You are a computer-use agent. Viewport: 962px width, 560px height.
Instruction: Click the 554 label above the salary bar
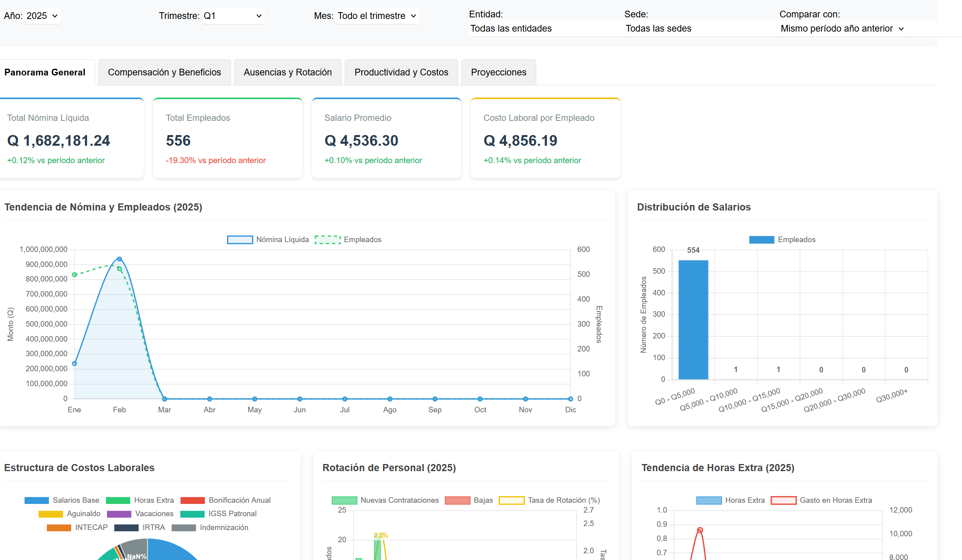(x=693, y=250)
